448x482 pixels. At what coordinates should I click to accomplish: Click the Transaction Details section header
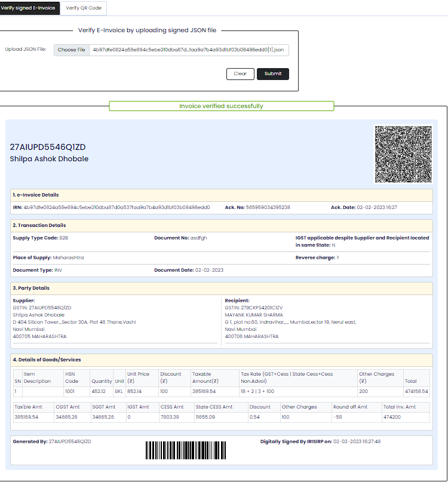click(x=39, y=225)
